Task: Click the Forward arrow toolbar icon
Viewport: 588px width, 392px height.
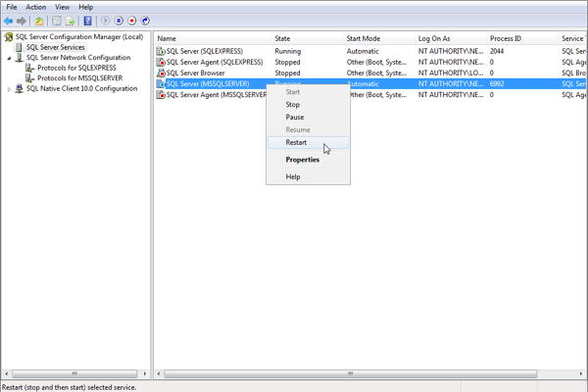Action: point(22,21)
